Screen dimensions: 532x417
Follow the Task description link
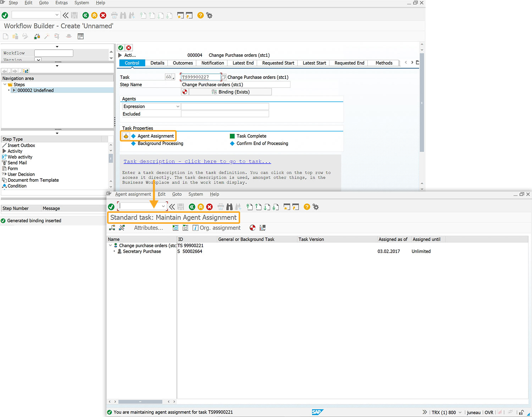coord(197,161)
